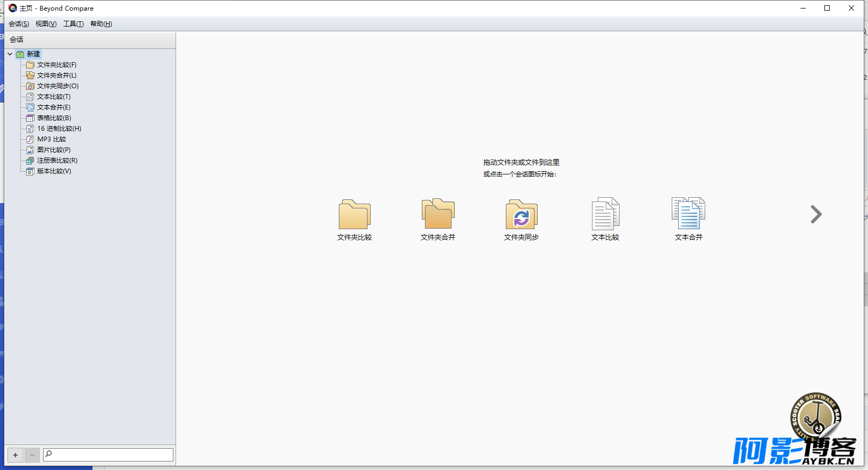Viewport: 868px width, 470px height.
Task: Show more session icons with right chevron
Action: tap(816, 214)
